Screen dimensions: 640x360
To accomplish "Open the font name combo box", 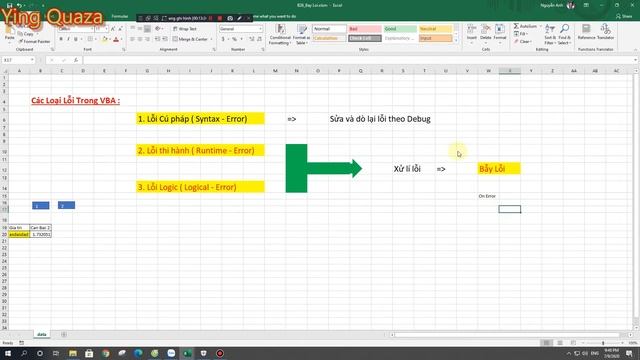I will tap(76, 29).
